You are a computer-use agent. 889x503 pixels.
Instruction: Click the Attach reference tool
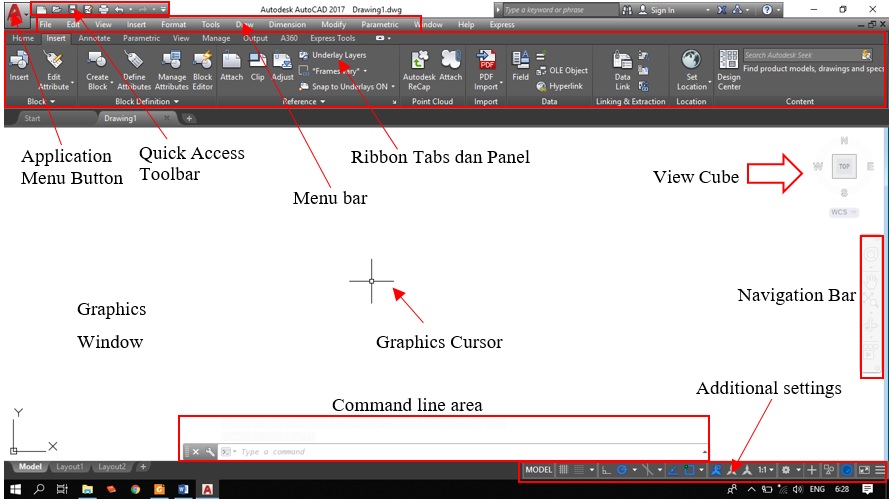231,66
